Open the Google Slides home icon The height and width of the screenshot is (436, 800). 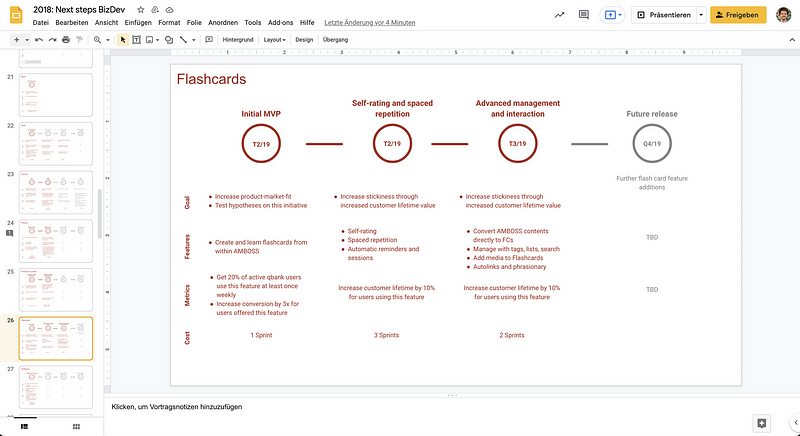16,15
